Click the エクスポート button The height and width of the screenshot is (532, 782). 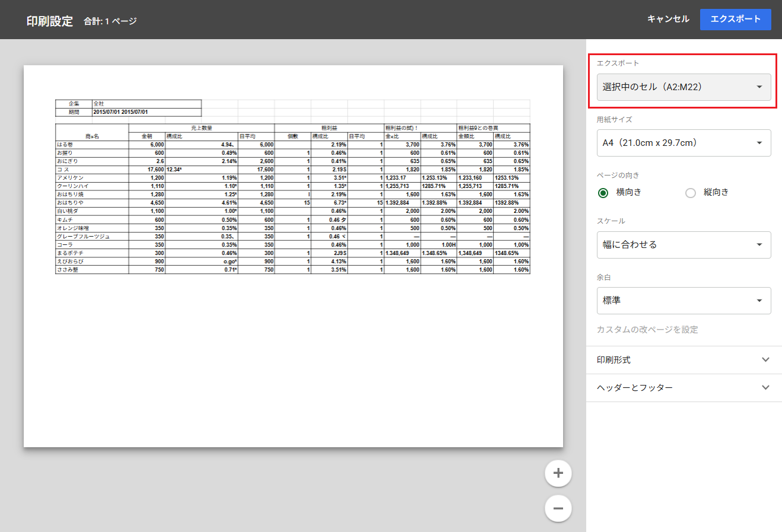click(x=735, y=19)
